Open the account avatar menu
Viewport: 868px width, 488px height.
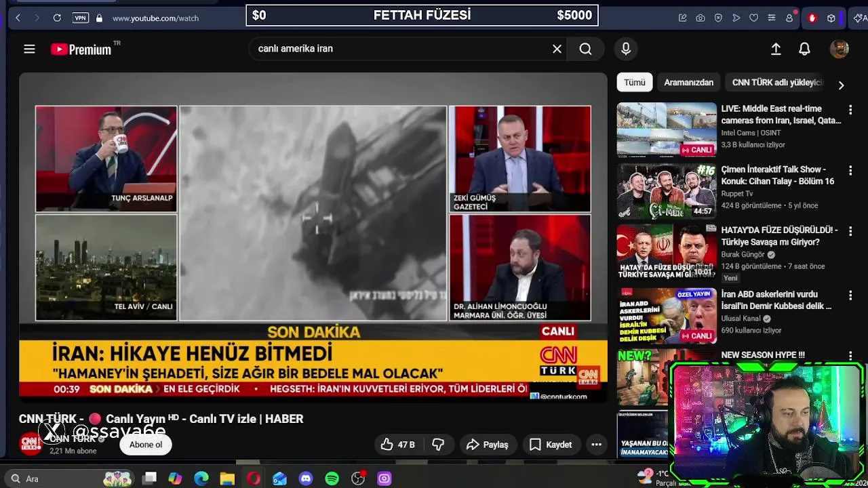coord(839,49)
